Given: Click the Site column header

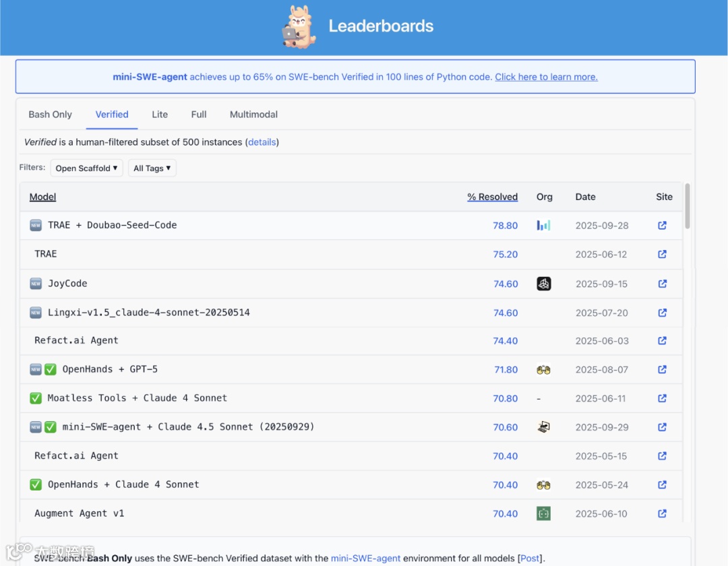Looking at the screenshot, I should pyautogui.click(x=664, y=197).
